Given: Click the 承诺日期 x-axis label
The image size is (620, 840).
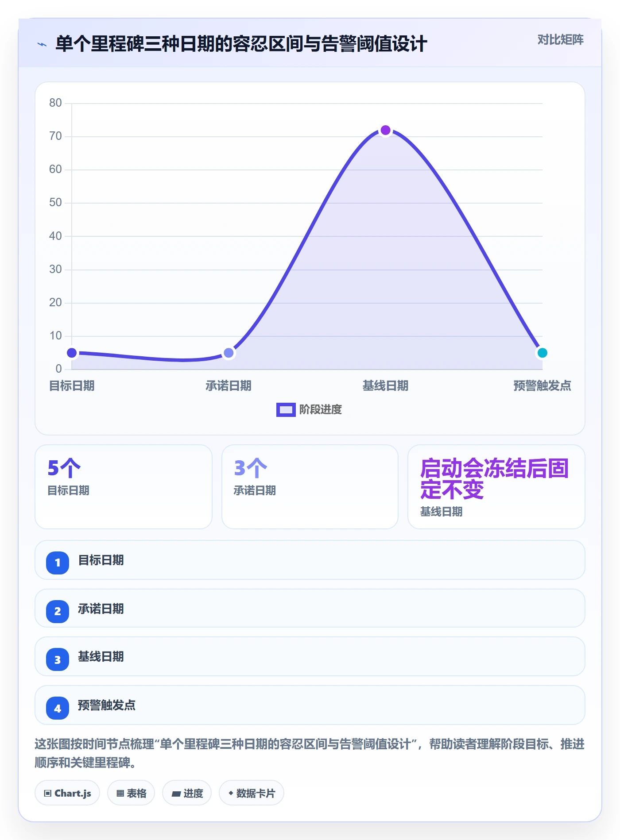Looking at the screenshot, I should point(229,385).
